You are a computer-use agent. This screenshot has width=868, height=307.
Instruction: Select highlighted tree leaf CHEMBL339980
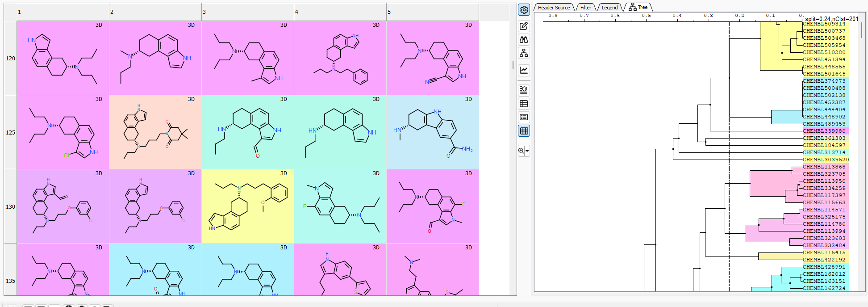tap(824, 131)
